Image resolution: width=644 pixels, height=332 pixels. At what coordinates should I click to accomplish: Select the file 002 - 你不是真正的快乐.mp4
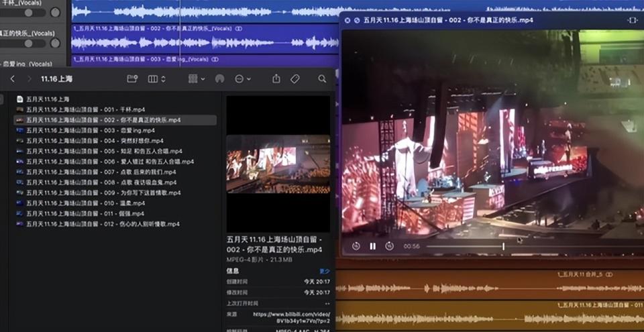click(x=115, y=120)
